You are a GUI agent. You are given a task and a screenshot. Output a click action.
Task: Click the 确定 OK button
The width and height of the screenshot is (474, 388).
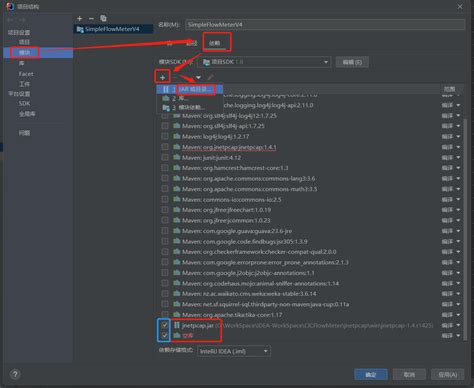[x=371, y=375]
